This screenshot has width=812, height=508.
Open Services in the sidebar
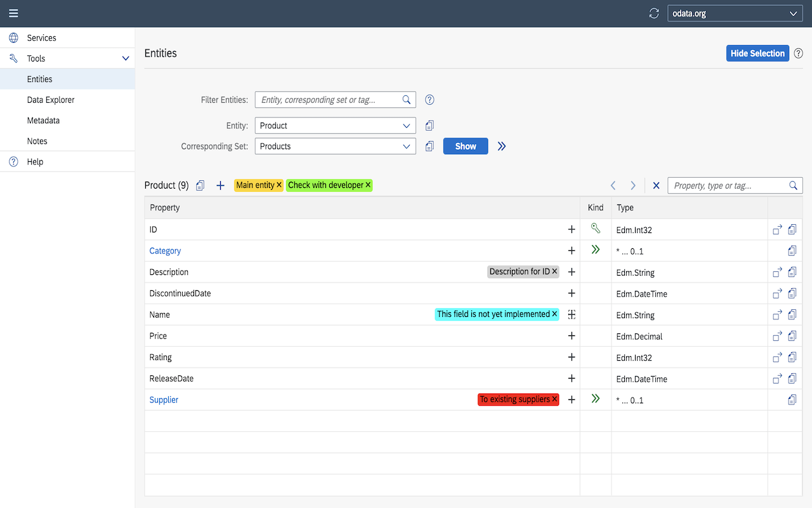(67, 38)
